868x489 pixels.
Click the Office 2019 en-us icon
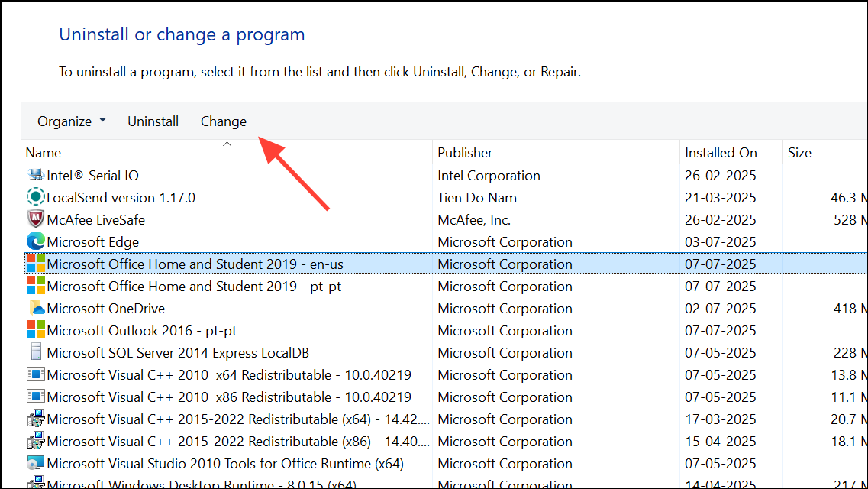[x=35, y=264]
